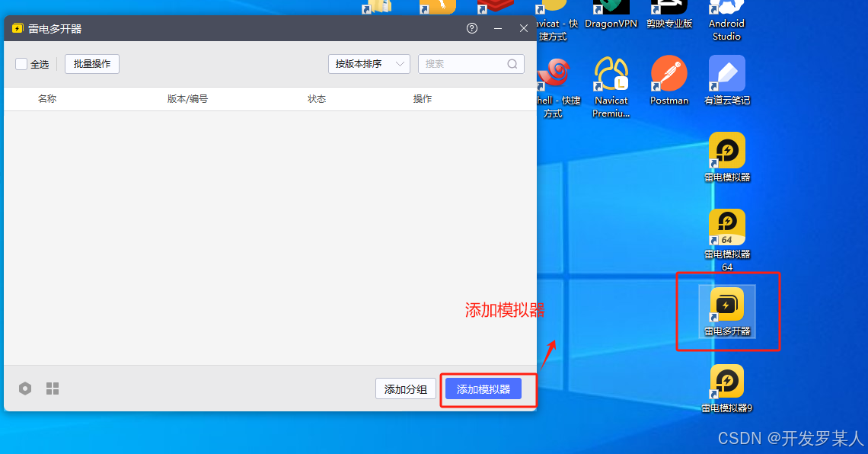
Task: Click the 版本/编号 column header
Action: [x=187, y=98]
